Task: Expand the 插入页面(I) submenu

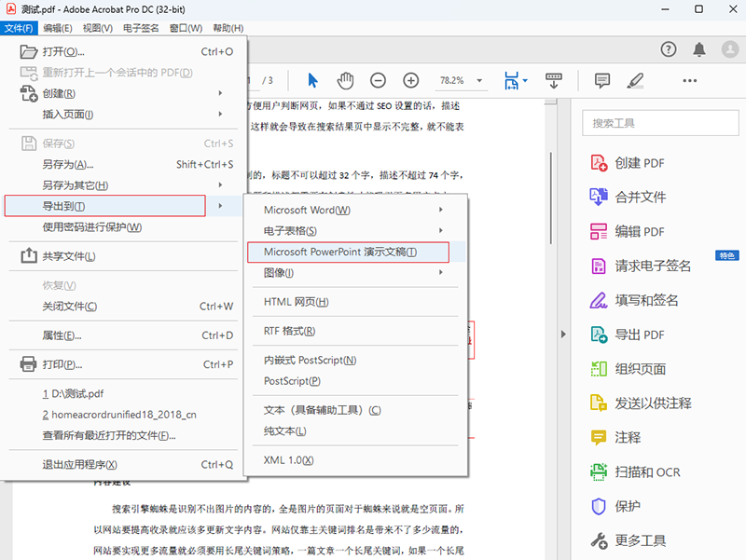Action: [220, 114]
